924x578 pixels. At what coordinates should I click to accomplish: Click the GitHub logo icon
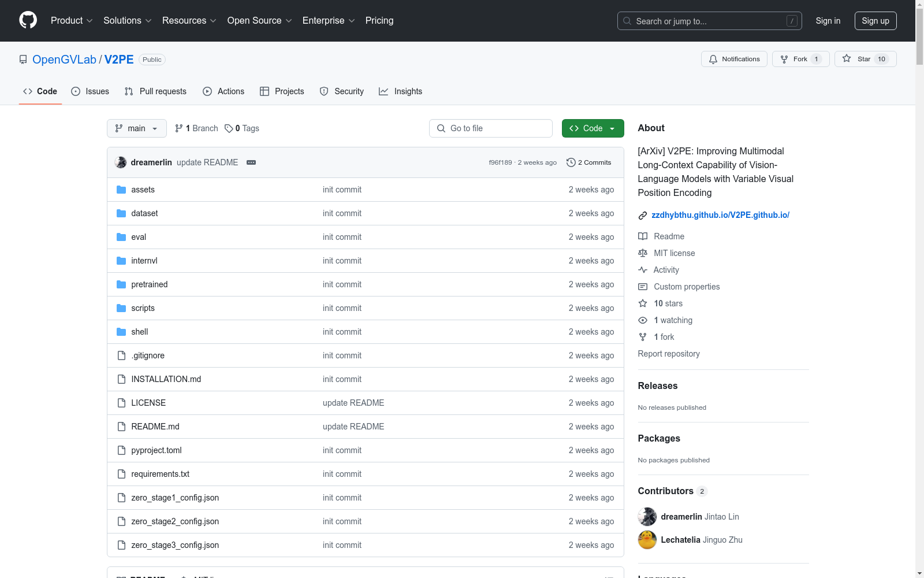point(28,20)
